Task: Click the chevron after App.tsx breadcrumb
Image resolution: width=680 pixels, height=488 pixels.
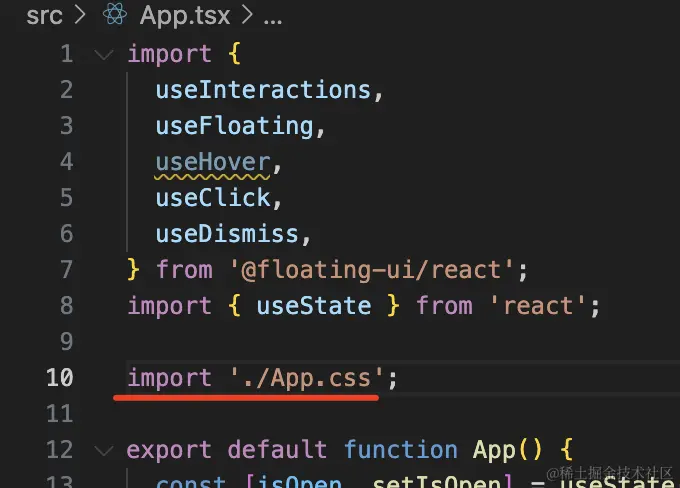Action: point(247,15)
